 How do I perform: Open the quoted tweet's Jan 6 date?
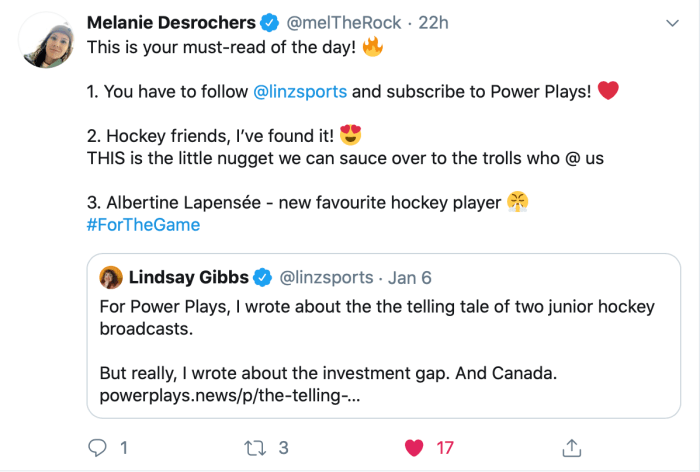(407, 277)
